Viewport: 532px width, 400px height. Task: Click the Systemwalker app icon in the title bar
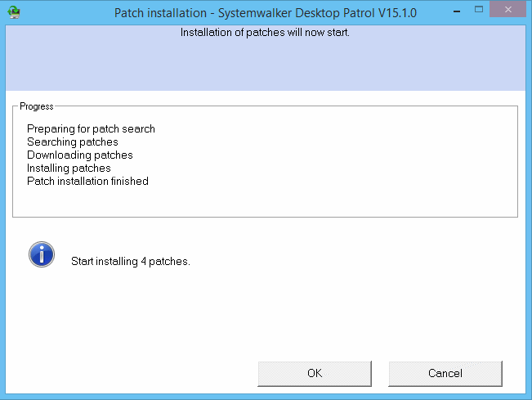click(14, 12)
